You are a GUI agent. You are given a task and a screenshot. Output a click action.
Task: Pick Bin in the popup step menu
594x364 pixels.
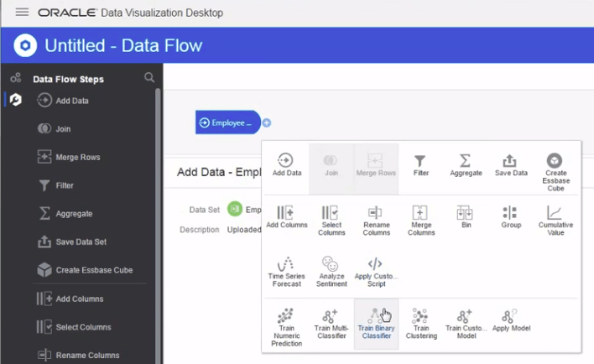click(x=466, y=217)
